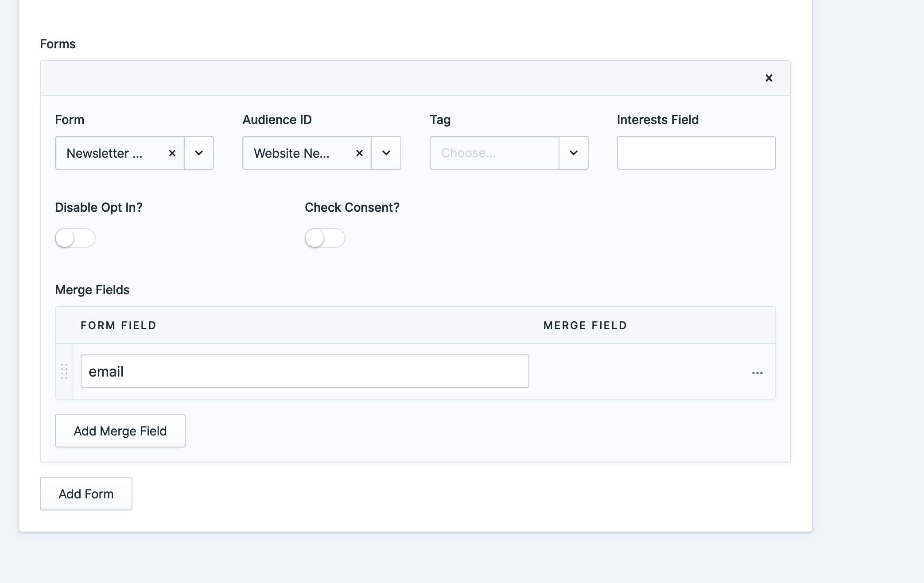Screen dimensions: 924x583
Task: Click the Interests Field label
Action: click(657, 120)
